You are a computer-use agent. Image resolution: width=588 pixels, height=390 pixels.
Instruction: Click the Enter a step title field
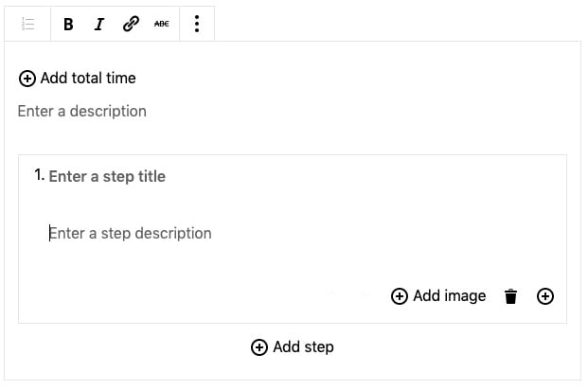pyautogui.click(x=107, y=176)
